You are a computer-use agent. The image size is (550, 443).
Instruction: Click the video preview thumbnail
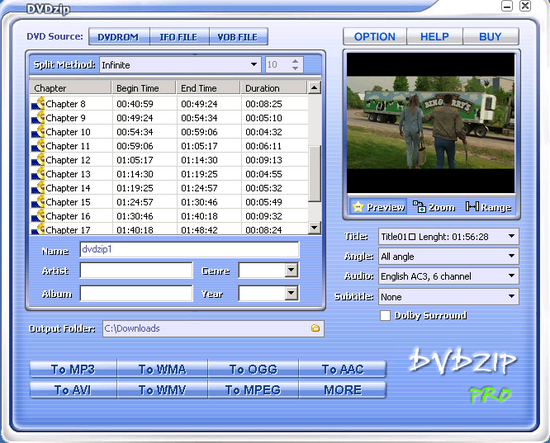[x=431, y=123]
